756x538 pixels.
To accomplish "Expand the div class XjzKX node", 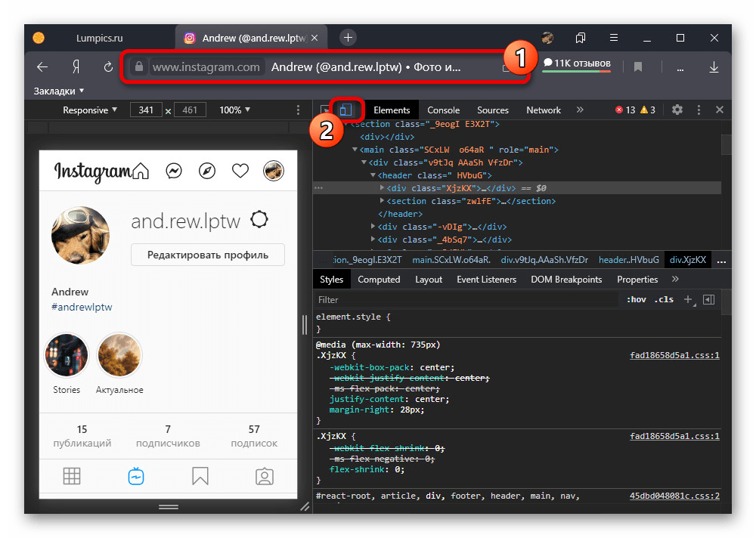I will [x=382, y=188].
